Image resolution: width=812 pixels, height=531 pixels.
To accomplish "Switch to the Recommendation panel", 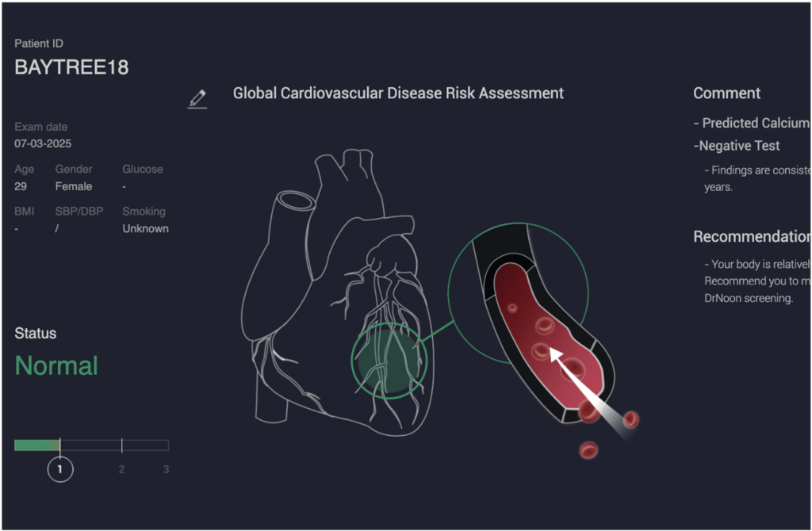I will (x=751, y=236).
